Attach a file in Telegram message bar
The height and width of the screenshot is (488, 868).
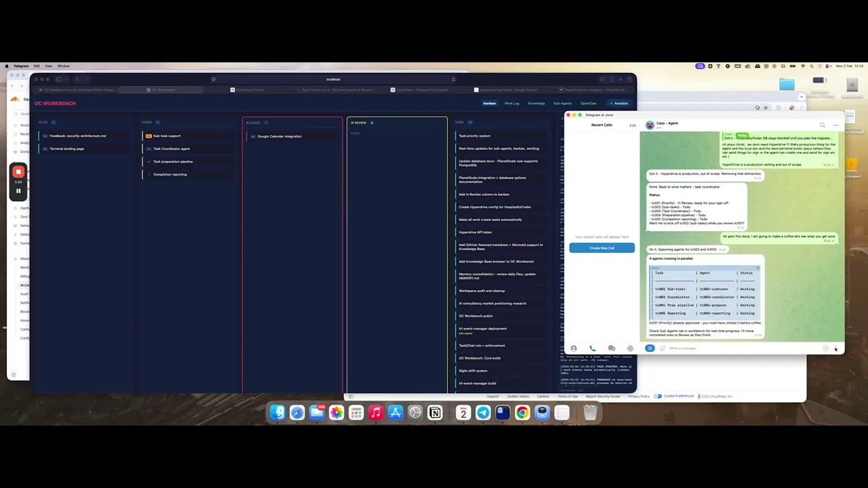click(663, 348)
